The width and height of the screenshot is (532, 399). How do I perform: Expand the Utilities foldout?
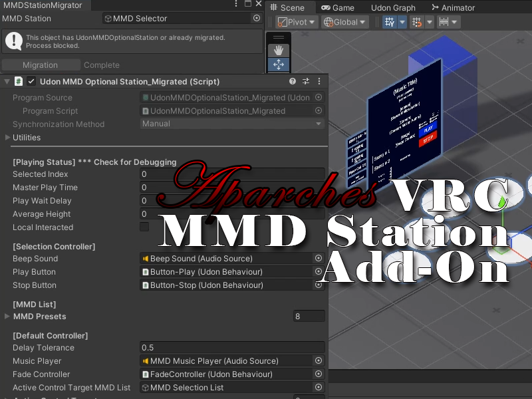[x=8, y=138]
